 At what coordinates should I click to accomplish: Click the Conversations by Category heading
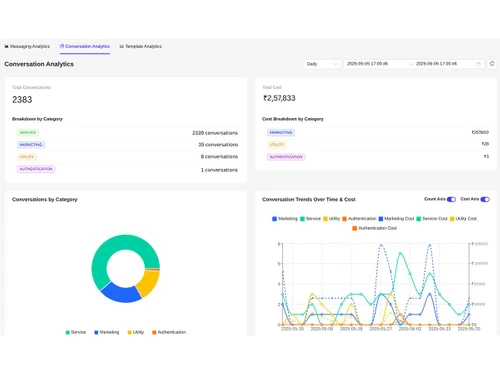(x=45, y=199)
